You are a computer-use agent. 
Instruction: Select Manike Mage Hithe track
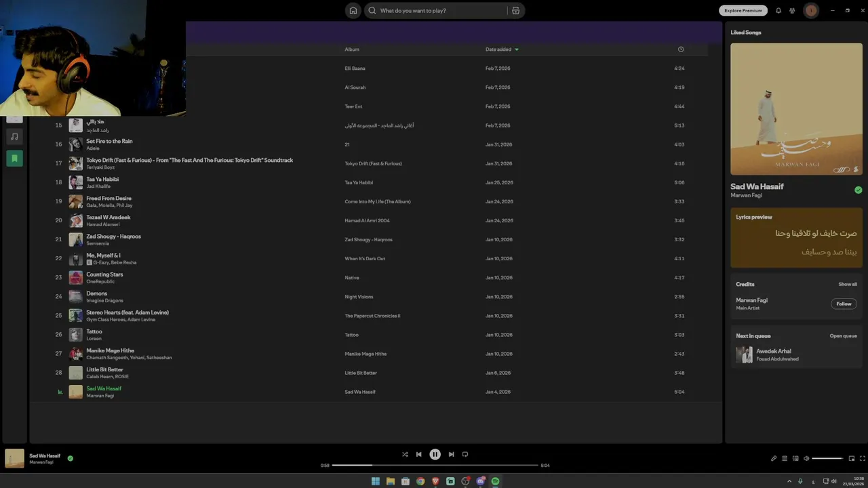(110, 350)
